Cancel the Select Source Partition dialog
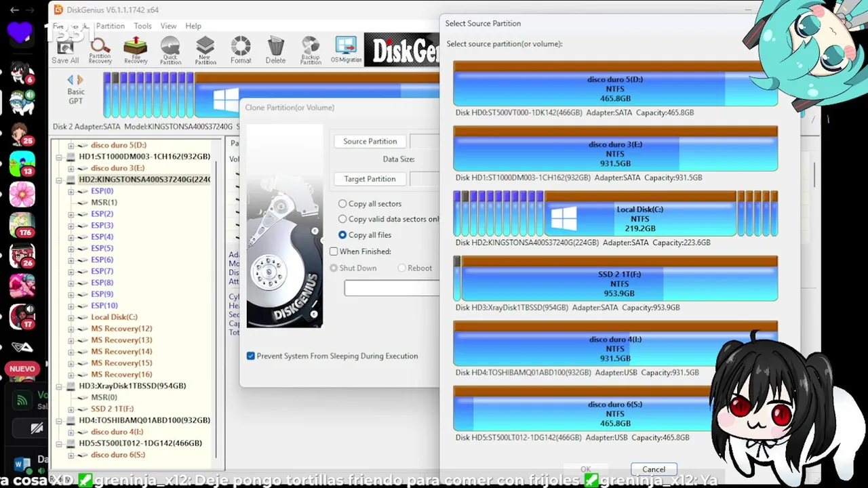 tap(654, 469)
